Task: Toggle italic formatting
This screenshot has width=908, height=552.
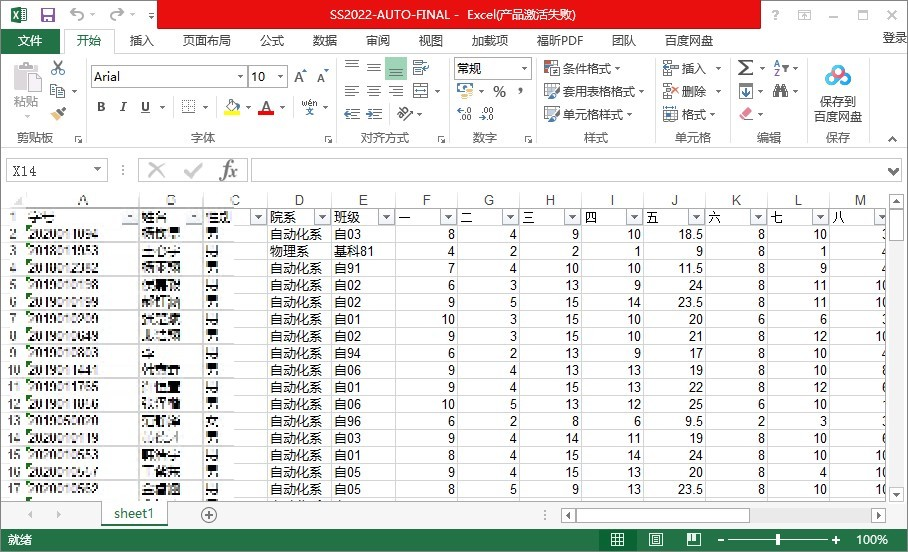Action: coord(123,107)
